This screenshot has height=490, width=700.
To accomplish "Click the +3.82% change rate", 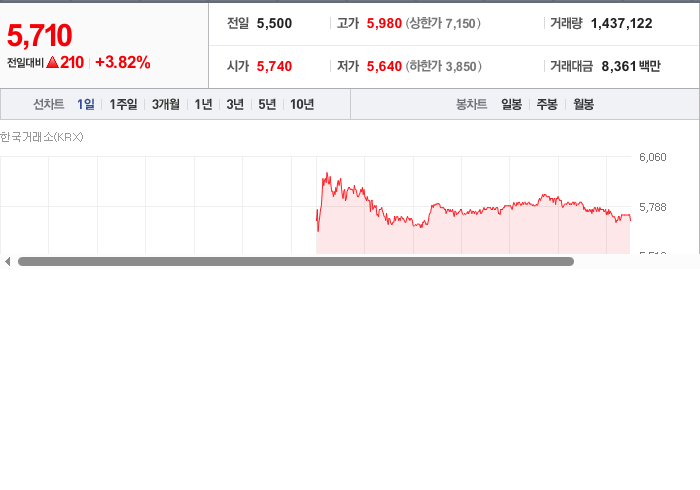I will [x=123, y=62].
